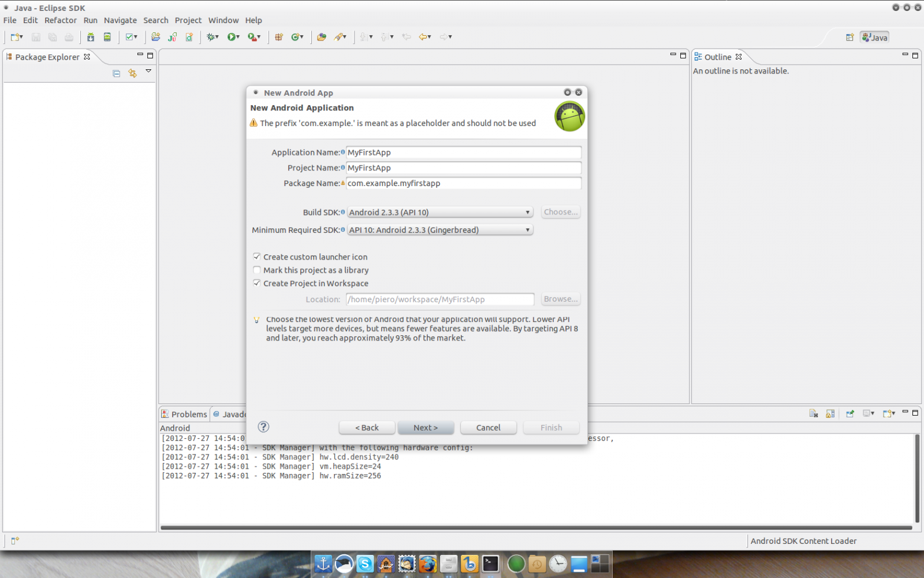The width and height of the screenshot is (924, 578).
Task: Uncheck Create Project in Workspace
Action: [257, 283]
